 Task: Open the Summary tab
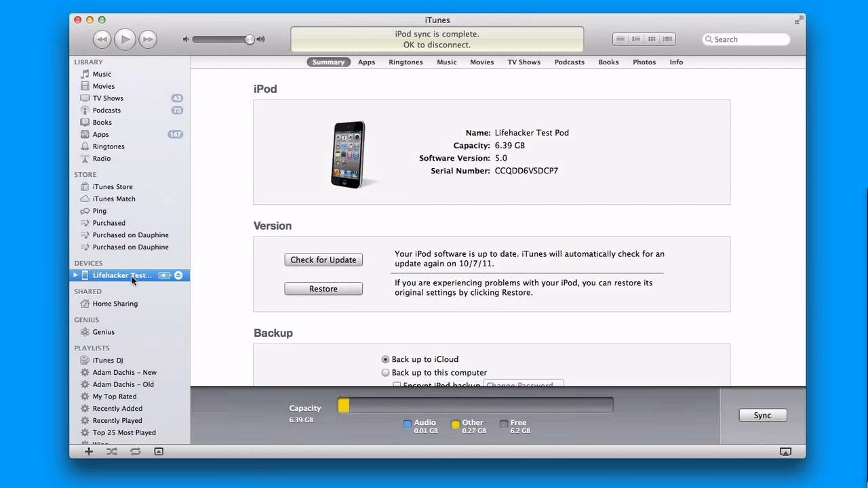click(328, 62)
